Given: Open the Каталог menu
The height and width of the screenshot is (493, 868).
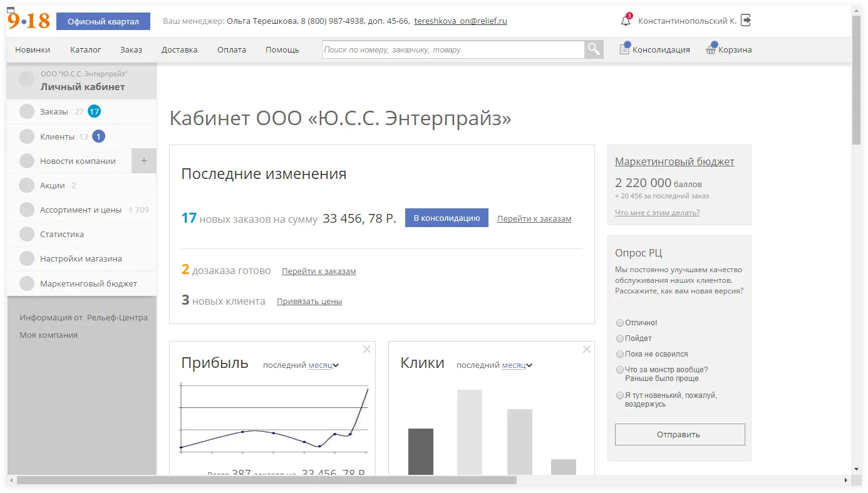Looking at the screenshot, I should (x=86, y=49).
